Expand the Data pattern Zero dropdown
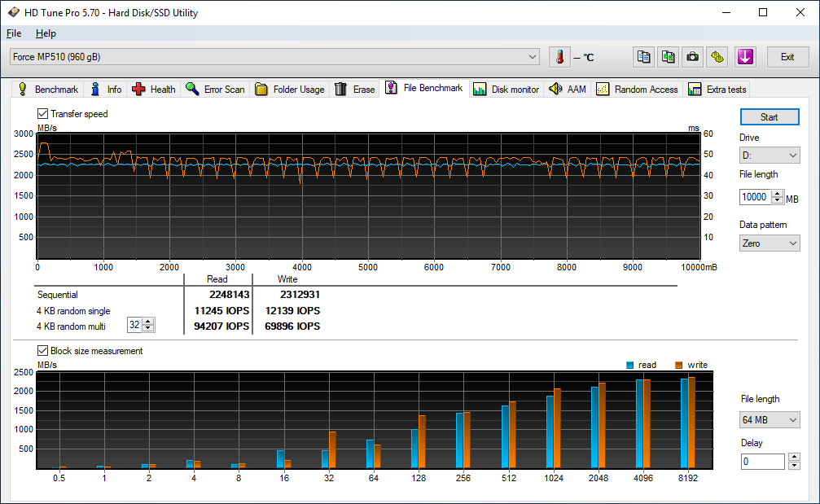 pos(770,243)
